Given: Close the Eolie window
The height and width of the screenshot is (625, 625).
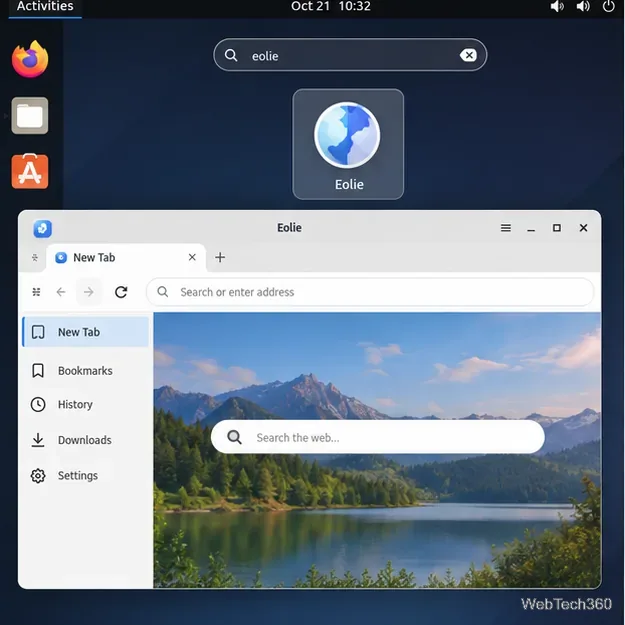Looking at the screenshot, I should point(583,228).
